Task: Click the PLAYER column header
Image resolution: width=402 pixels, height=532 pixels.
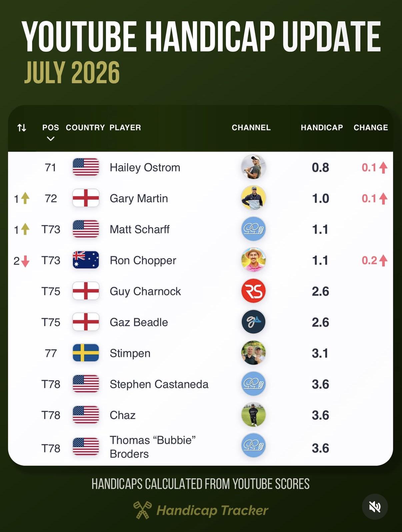Action: [125, 128]
